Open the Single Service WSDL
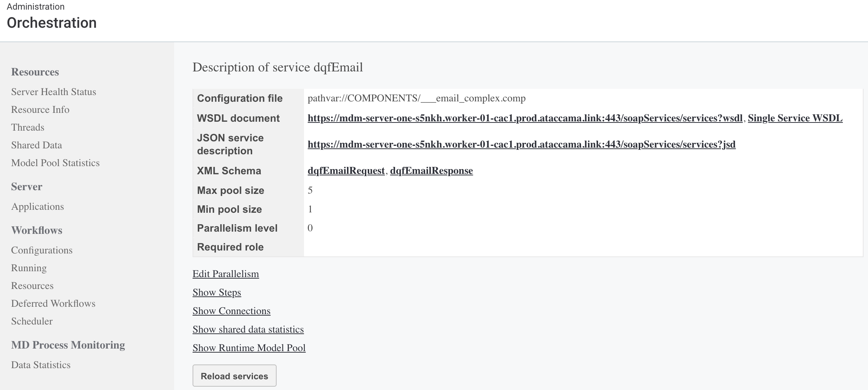Screen dimensions: 868x390 pos(795,118)
